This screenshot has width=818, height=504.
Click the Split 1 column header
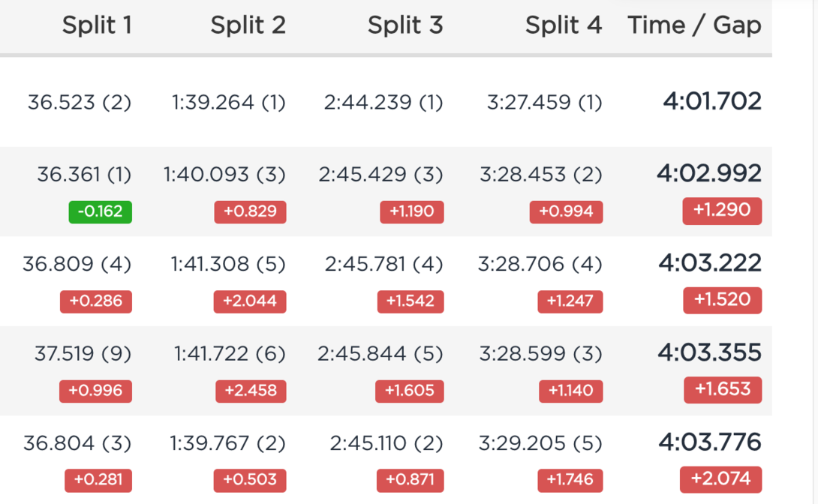point(97,25)
